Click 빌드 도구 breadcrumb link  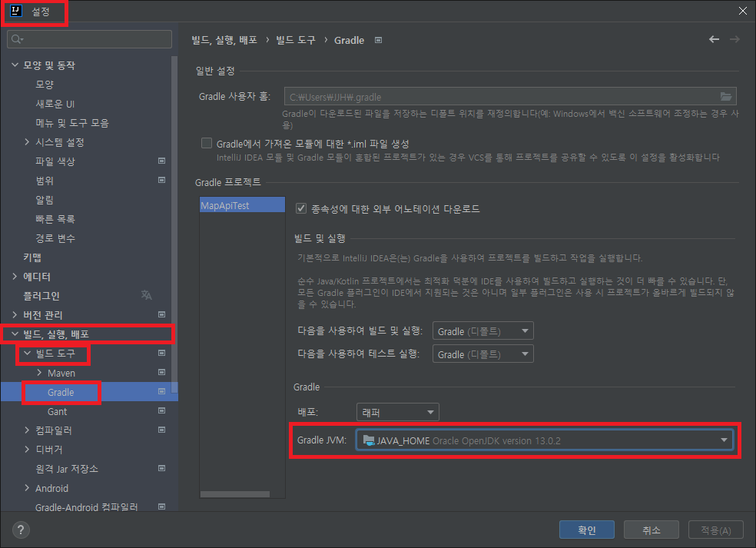point(296,40)
